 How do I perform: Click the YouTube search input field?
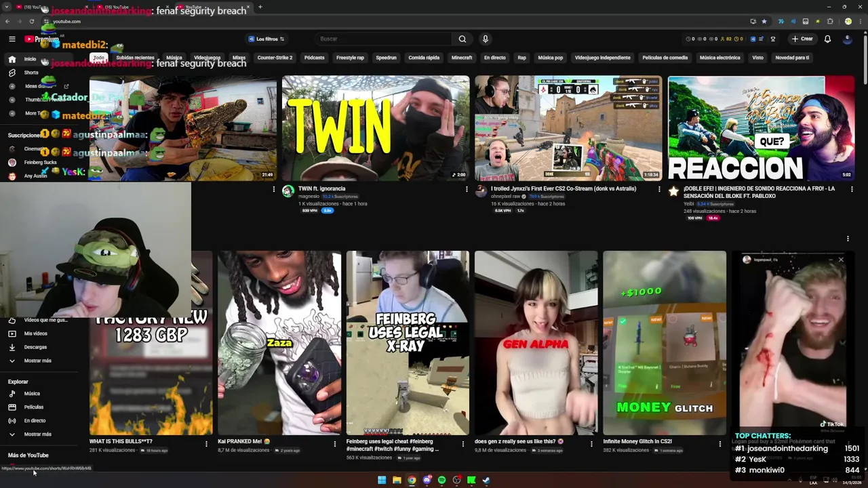point(383,39)
